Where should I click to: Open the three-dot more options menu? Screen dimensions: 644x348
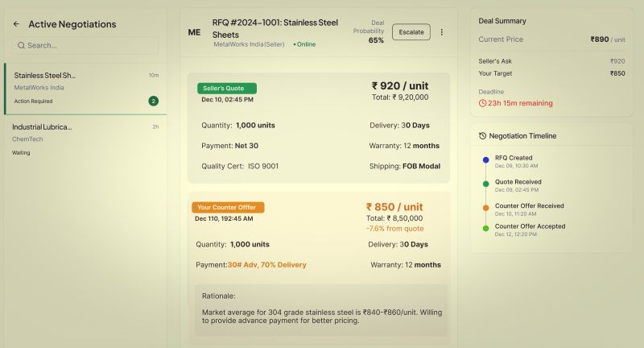click(441, 32)
